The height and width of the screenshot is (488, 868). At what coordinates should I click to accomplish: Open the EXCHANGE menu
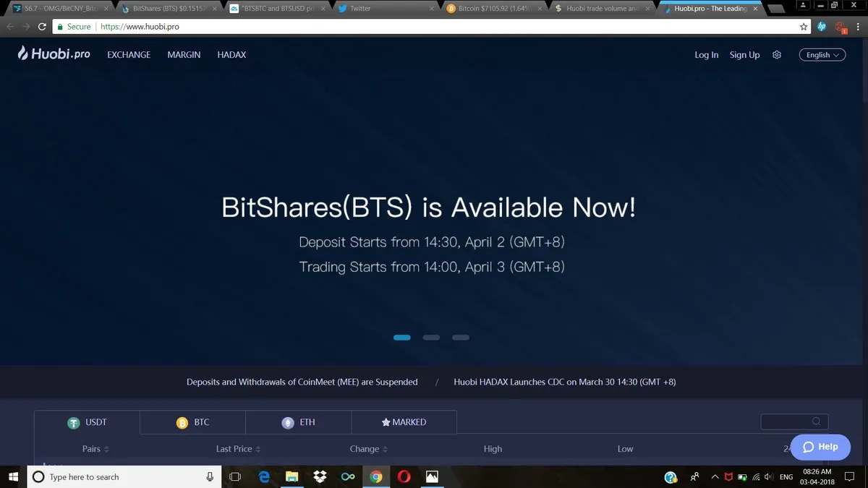(x=129, y=55)
